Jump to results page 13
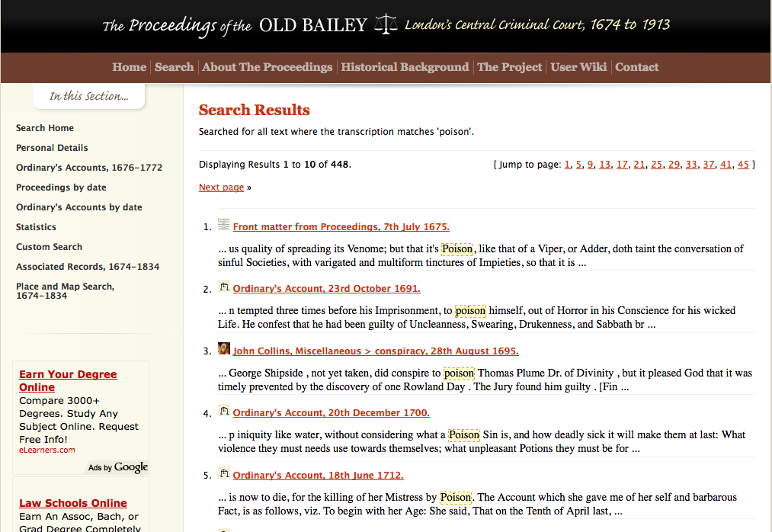The height and width of the screenshot is (532, 772). 604,165
